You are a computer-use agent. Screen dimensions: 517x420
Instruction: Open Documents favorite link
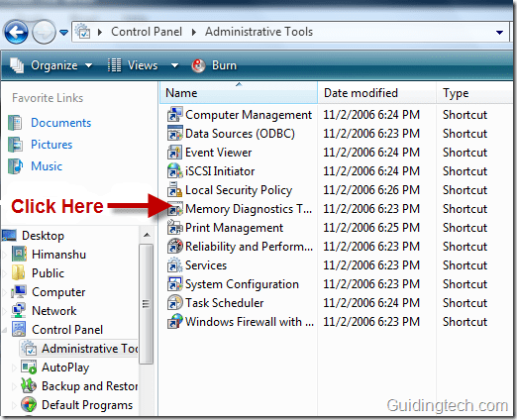tap(60, 123)
